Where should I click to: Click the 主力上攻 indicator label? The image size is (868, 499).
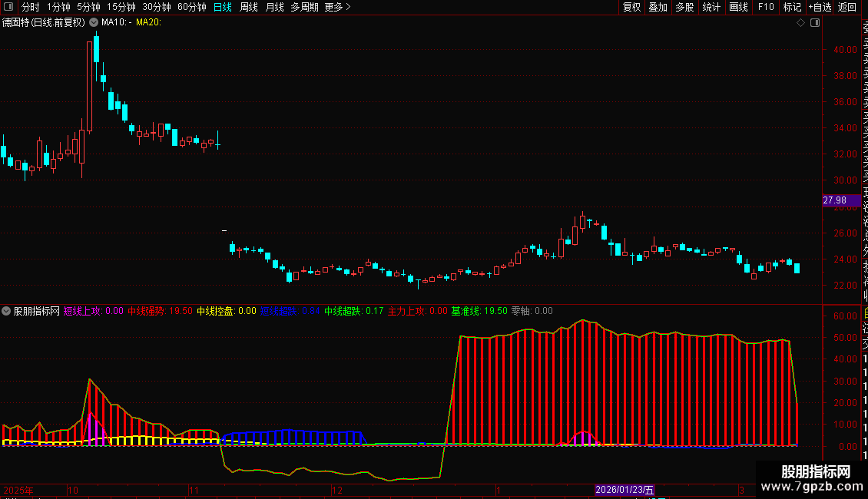pos(417,311)
